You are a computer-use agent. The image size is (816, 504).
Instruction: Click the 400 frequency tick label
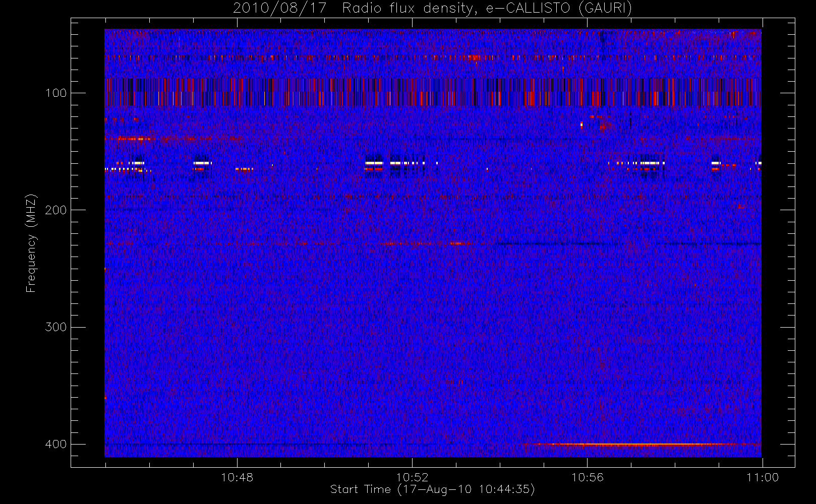[x=55, y=444]
